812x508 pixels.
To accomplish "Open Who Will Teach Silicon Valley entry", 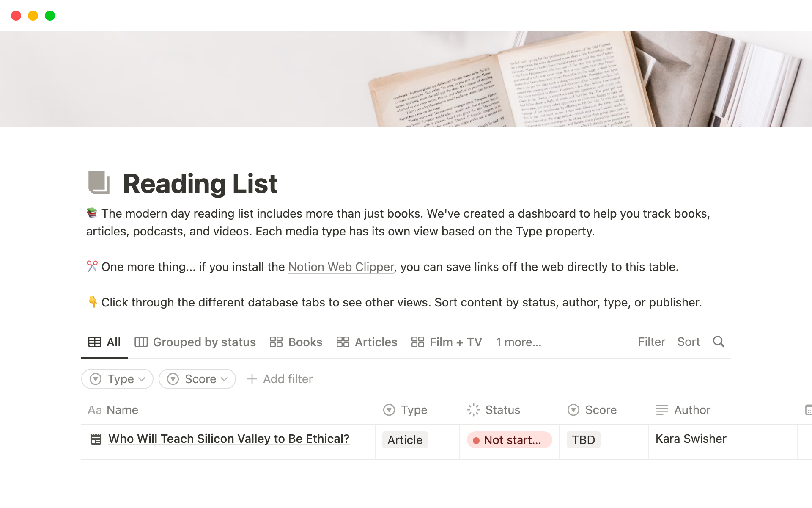I will pos(229,439).
